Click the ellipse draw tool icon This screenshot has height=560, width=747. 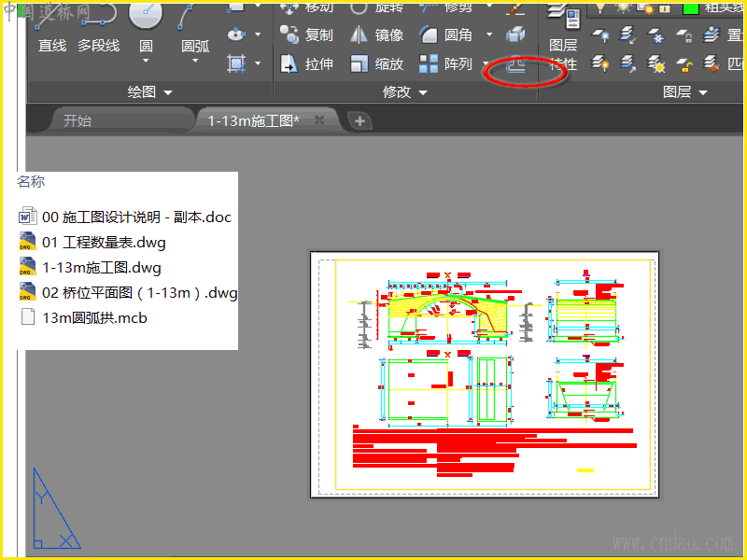tap(236, 35)
